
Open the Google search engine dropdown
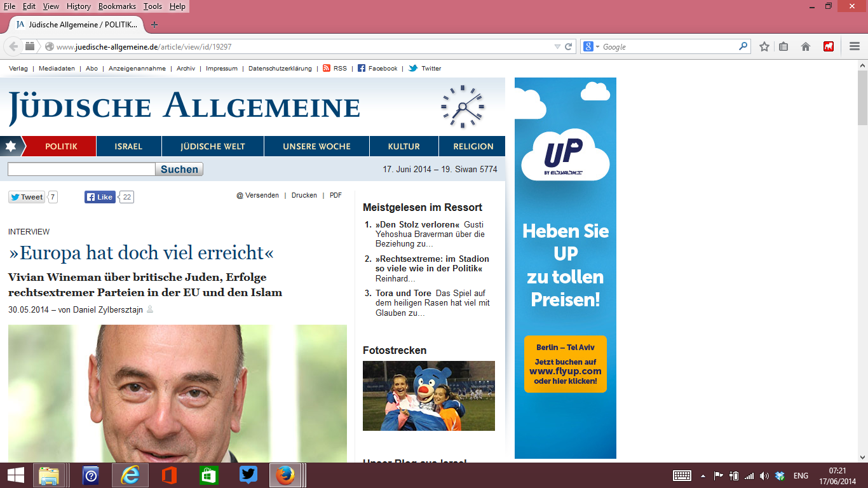click(x=591, y=46)
